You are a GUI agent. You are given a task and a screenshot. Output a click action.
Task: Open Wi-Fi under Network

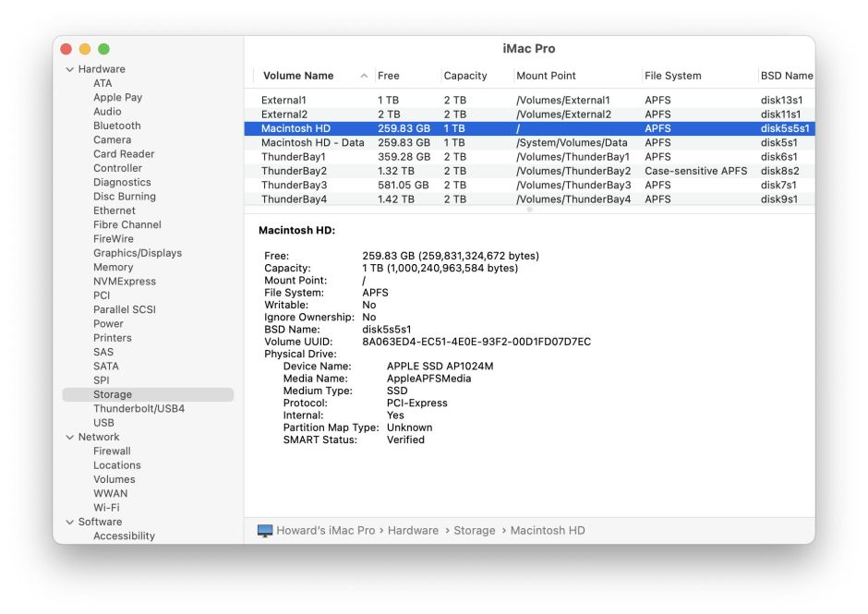106,508
